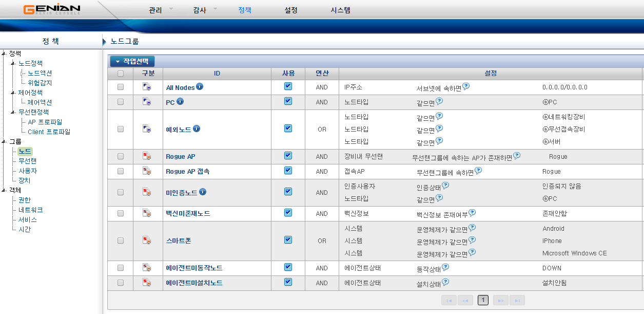644x314 pixels.
Task: Open the help icon beside 동작상태 DOWN condition
Action: (445, 266)
